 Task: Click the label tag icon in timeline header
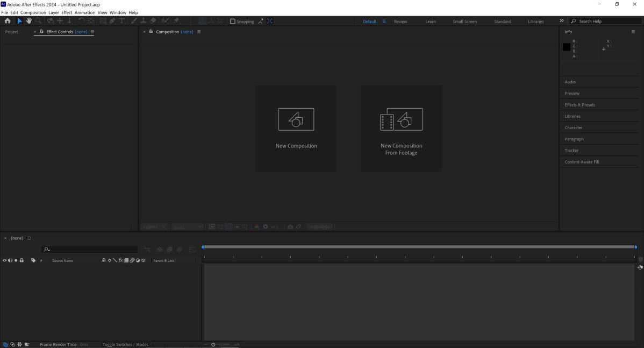pos(33,260)
